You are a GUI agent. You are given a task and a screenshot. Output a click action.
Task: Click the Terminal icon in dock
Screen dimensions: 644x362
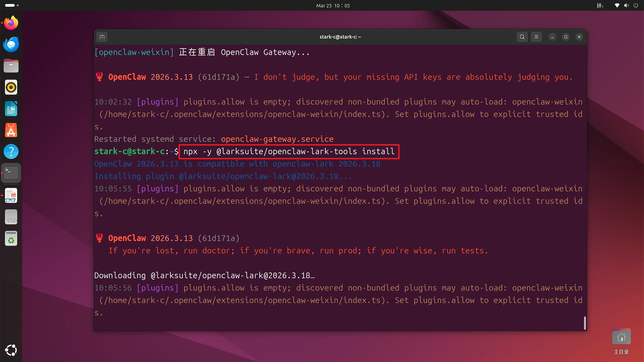[11, 173]
